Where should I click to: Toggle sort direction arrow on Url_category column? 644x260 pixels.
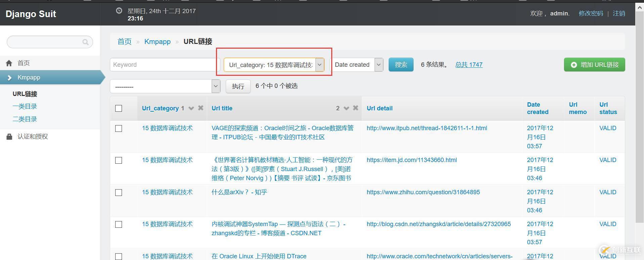click(191, 108)
